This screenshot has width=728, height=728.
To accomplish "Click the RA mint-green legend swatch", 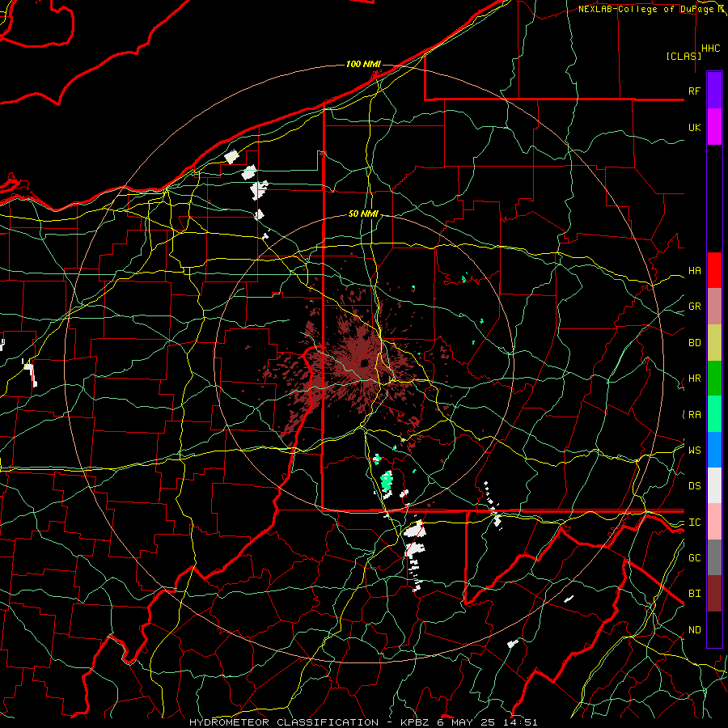I will pos(714,414).
